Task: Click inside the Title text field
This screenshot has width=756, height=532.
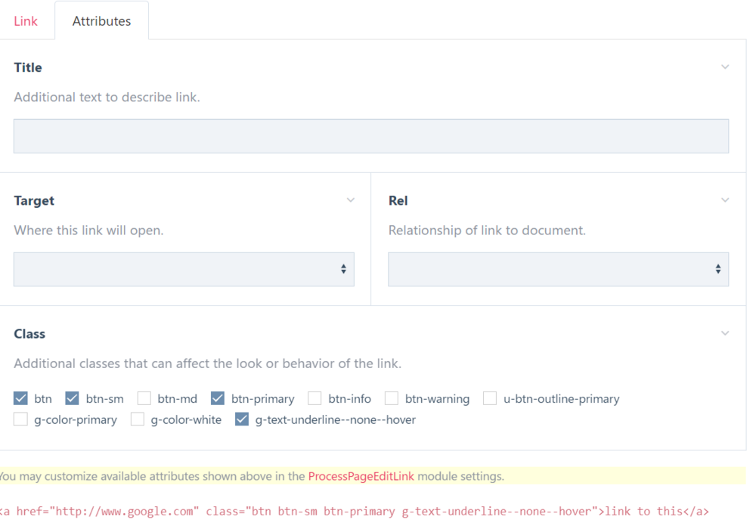Action: pyautogui.click(x=370, y=136)
